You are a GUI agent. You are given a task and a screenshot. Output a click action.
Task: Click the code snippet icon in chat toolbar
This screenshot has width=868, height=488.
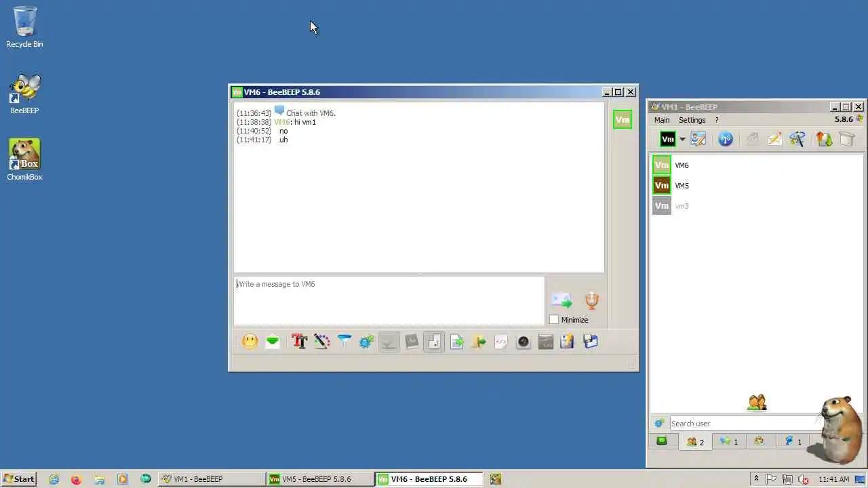pos(501,342)
